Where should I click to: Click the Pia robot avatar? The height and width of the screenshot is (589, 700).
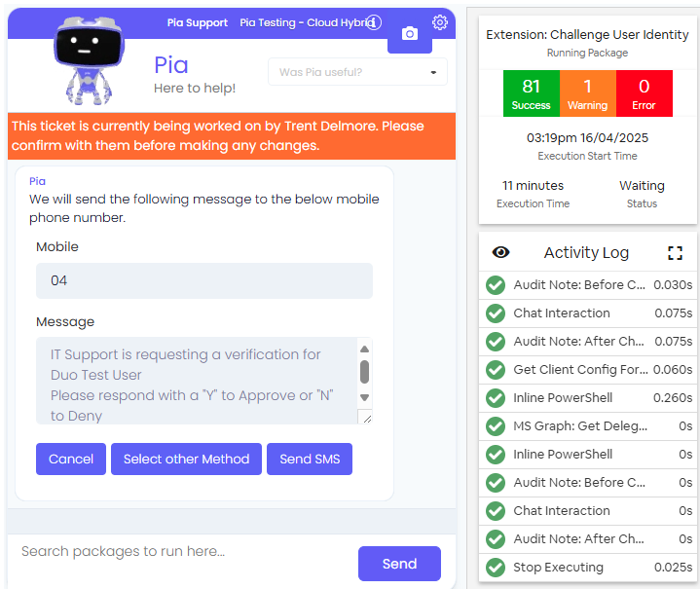tap(89, 60)
